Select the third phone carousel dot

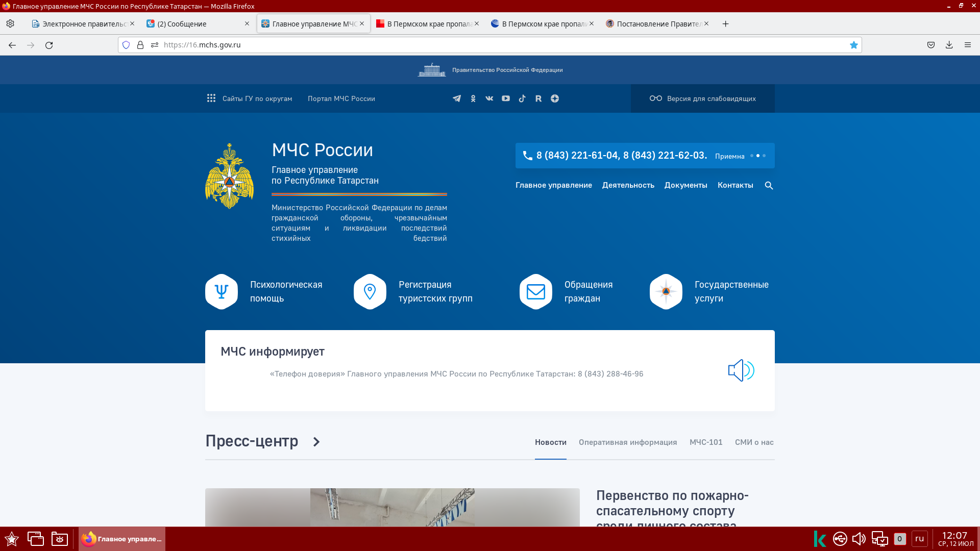coord(764,156)
